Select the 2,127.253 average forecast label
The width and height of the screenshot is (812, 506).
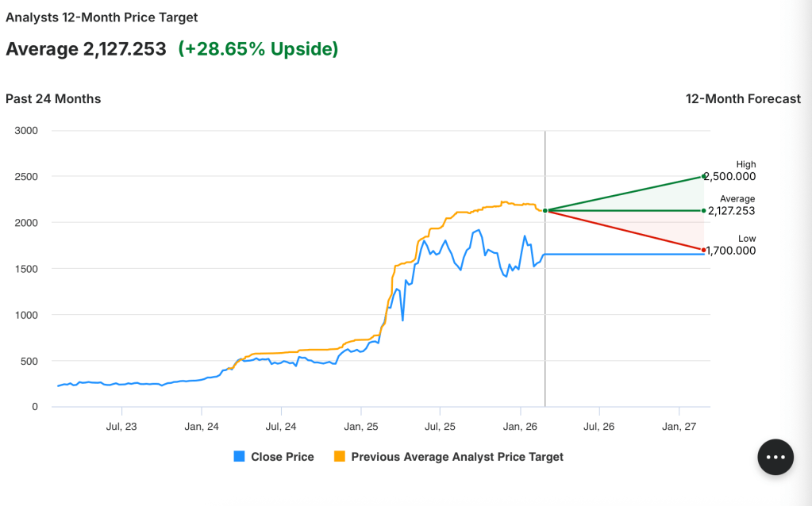click(x=731, y=211)
